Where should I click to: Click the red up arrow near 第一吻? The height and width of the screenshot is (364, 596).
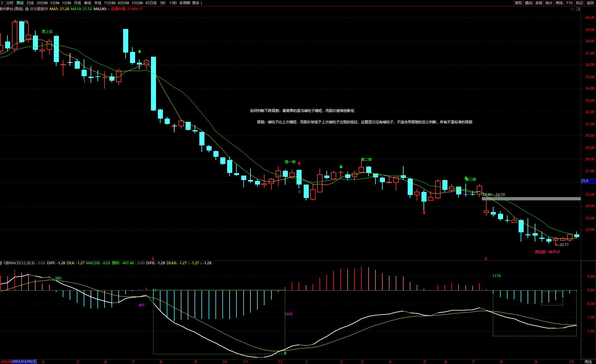(299, 163)
